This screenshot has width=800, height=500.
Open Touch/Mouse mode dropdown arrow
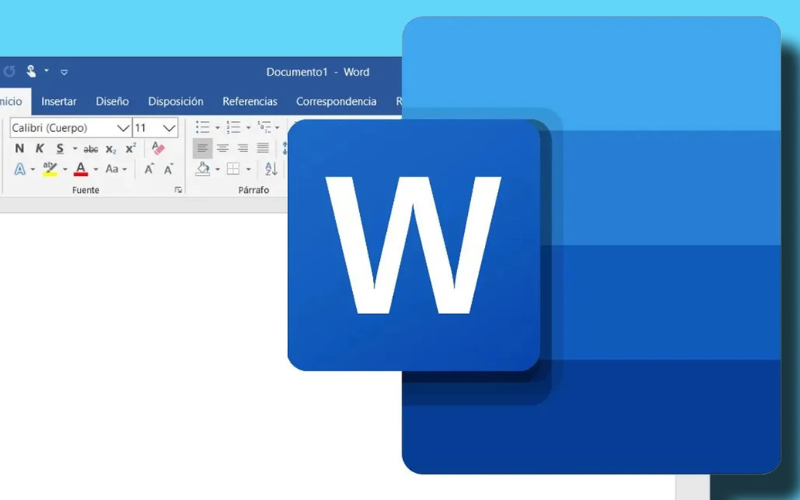[x=46, y=70]
